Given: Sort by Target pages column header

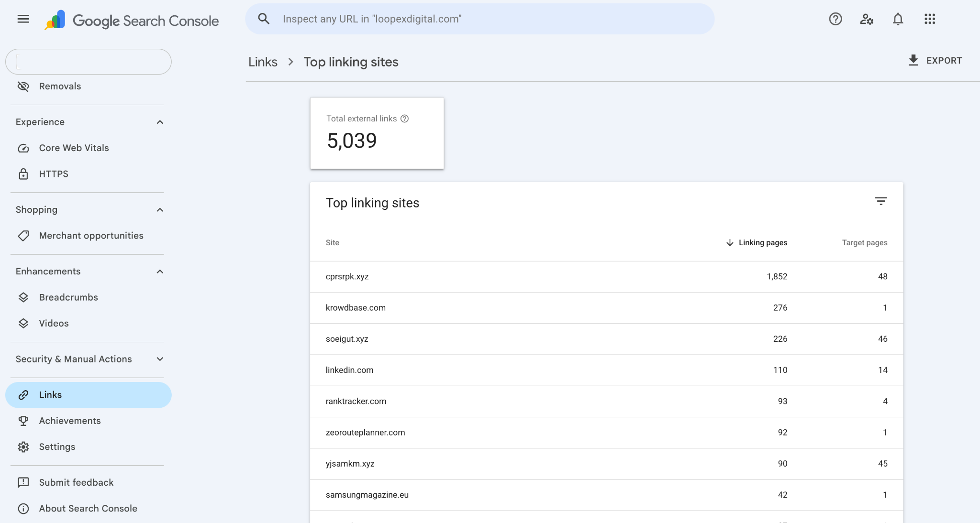Looking at the screenshot, I should pyautogui.click(x=865, y=243).
